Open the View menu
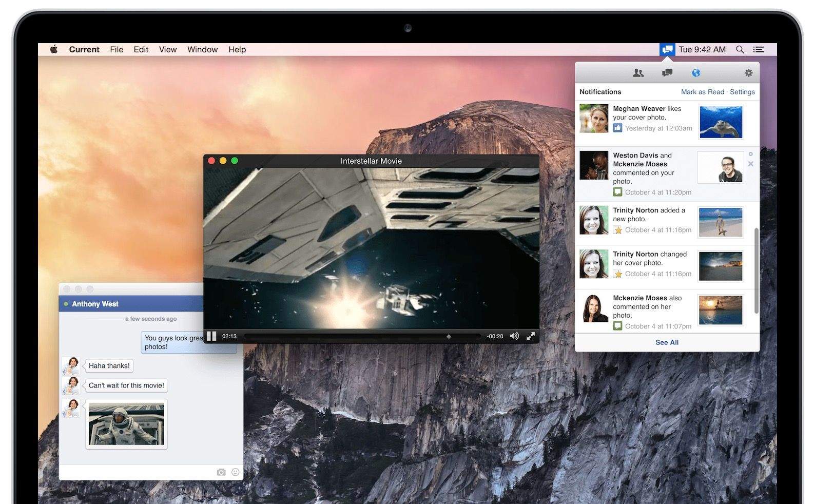Viewport: 814px width, 504px height. click(167, 49)
